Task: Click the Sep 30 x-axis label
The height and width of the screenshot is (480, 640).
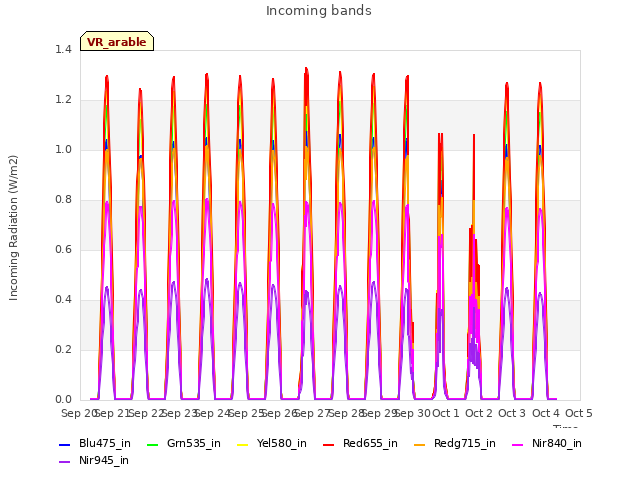Action: click(412, 413)
